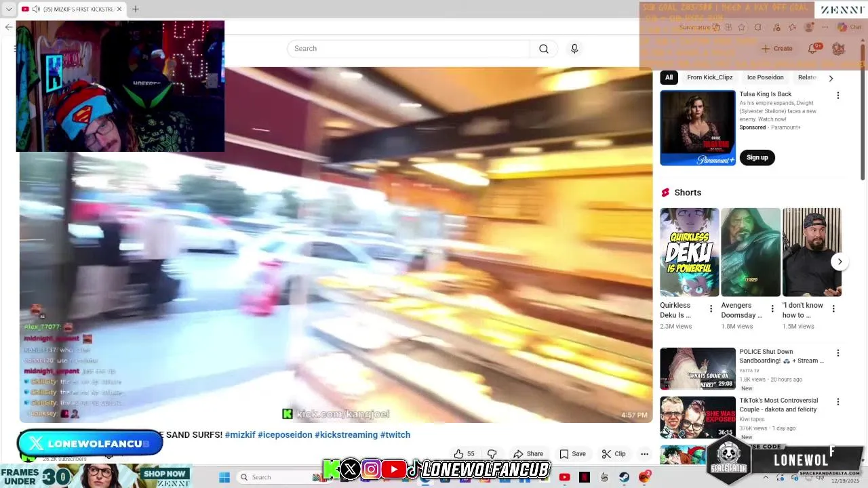
Task: Show hidden system tray icons
Action: pyautogui.click(x=766, y=477)
